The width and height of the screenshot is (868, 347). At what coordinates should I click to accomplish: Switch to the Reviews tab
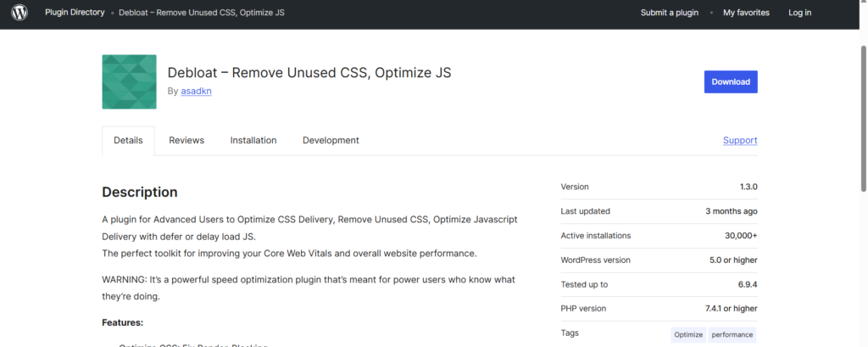[186, 140]
